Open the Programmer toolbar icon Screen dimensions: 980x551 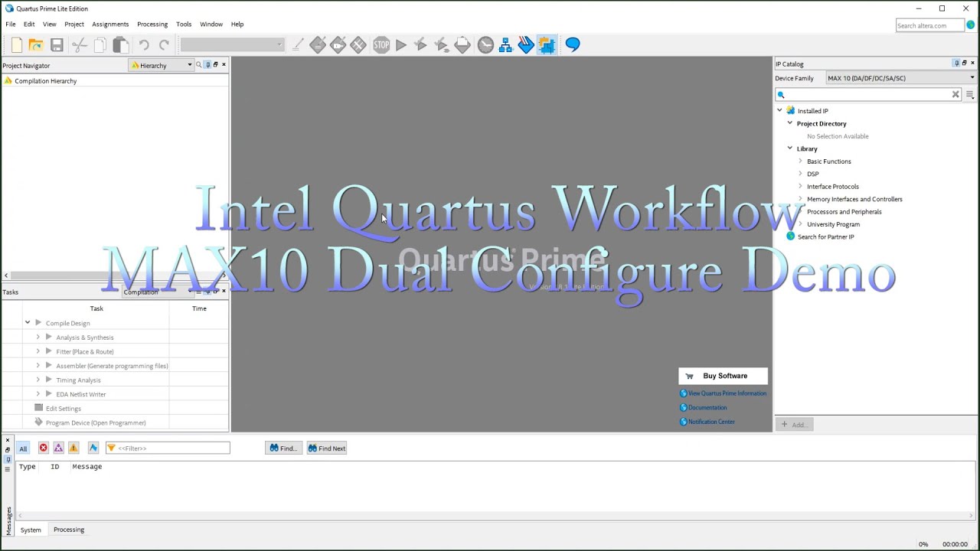[x=525, y=45]
